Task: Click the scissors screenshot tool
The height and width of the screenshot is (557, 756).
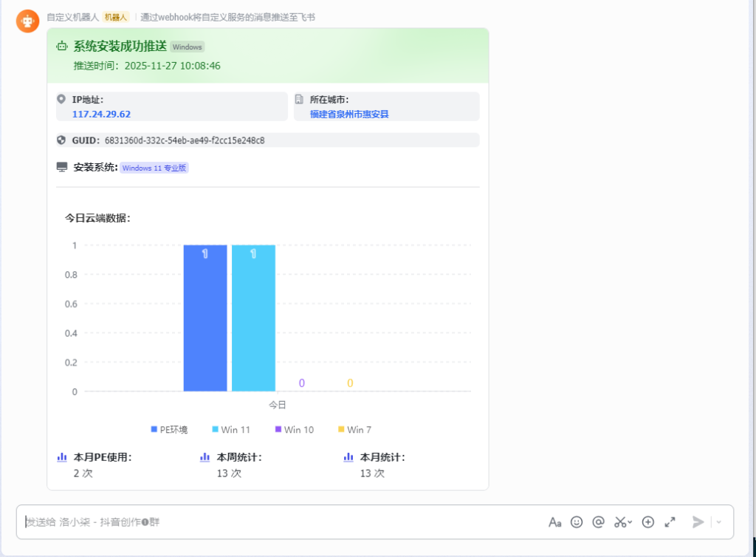Action: click(621, 522)
